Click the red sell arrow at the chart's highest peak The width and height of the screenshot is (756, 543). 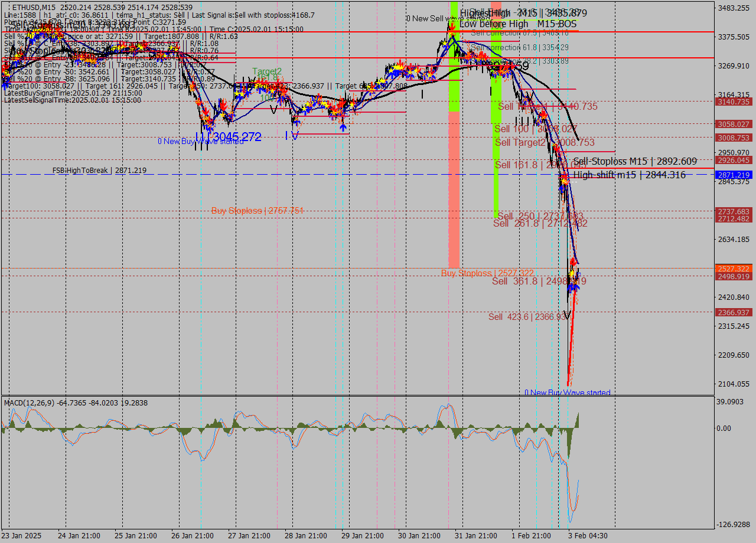452,25
